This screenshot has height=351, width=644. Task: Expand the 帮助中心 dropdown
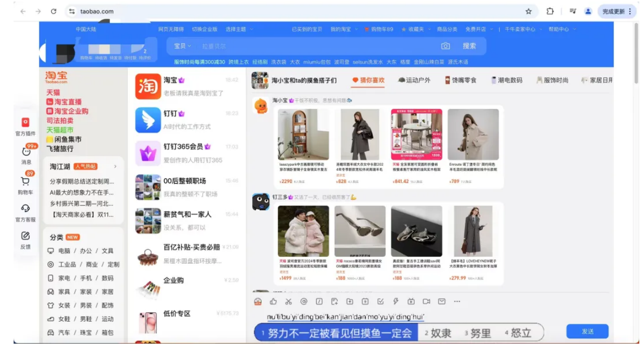561,29
